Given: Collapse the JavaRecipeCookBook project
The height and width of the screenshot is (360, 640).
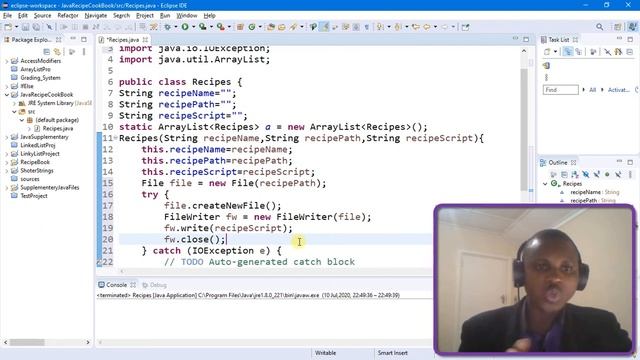Looking at the screenshot, I should (7, 95).
